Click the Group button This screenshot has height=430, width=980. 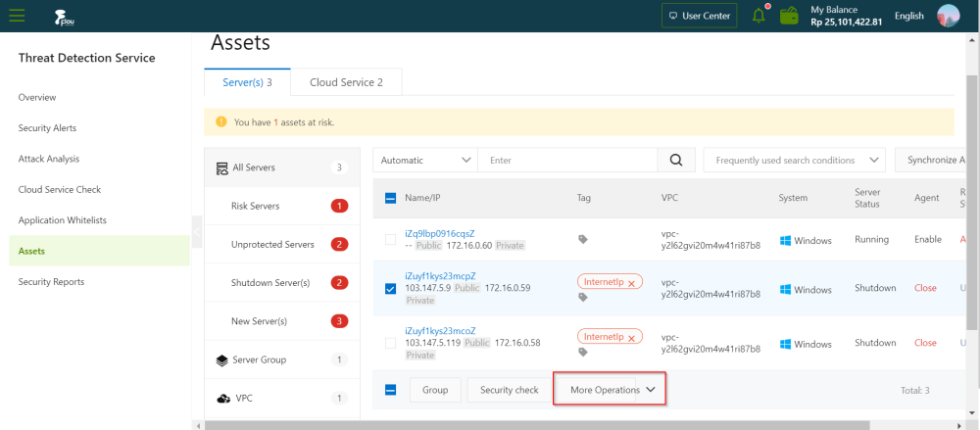coord(435,390)
